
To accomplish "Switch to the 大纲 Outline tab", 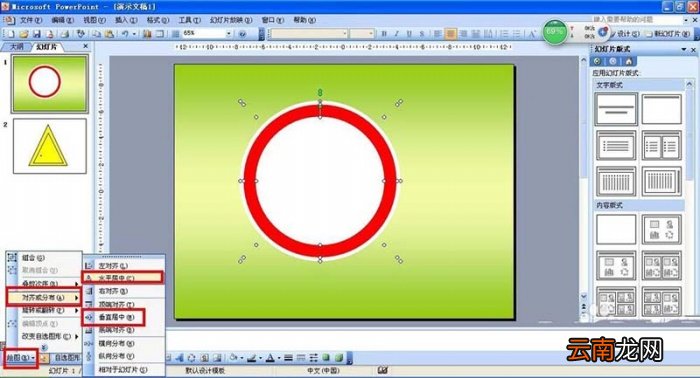I will click(17, 47).
